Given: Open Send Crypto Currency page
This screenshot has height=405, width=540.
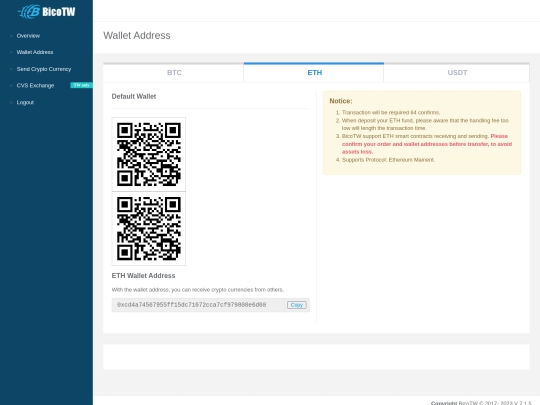Looking at the screenshot, I should pyautogui.click(x=44, y=69).
